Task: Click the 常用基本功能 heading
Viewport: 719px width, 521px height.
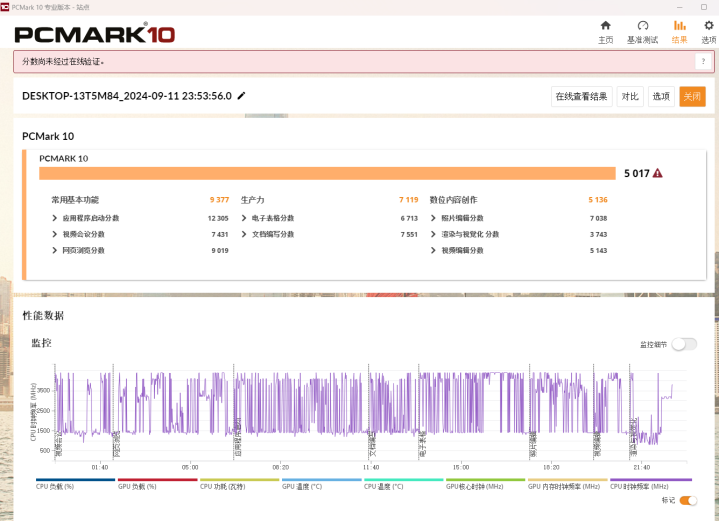Action: pos(75,200)
